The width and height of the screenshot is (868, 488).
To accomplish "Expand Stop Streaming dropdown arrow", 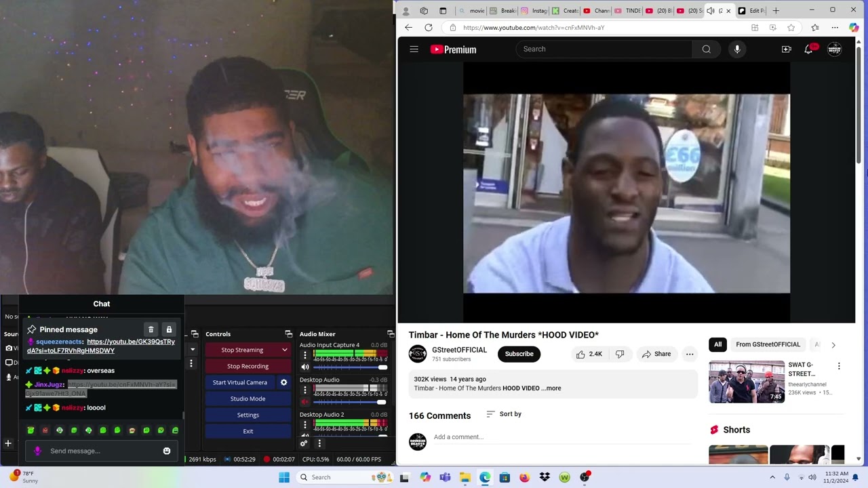I will [x=285, y=350].
